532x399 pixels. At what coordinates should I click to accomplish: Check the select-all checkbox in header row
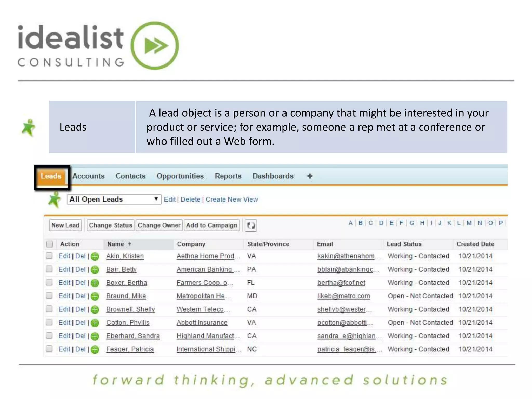(50, 244)
